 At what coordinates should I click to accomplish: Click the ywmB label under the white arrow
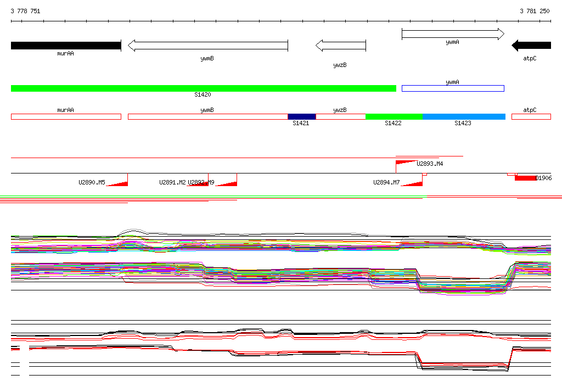207,58
